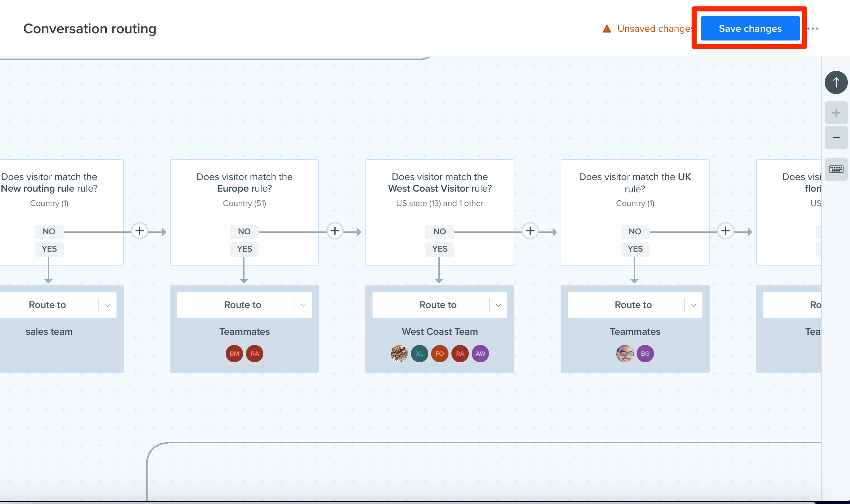The image size is (850, 504).
Task: Zoom in with the plus control
Action: 836,113
